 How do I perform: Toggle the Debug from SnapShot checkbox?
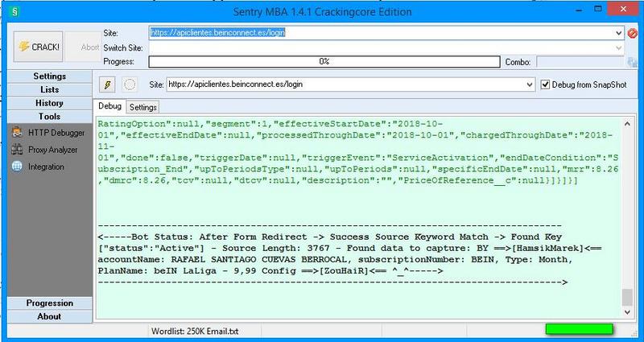click(x=545, y=84)
